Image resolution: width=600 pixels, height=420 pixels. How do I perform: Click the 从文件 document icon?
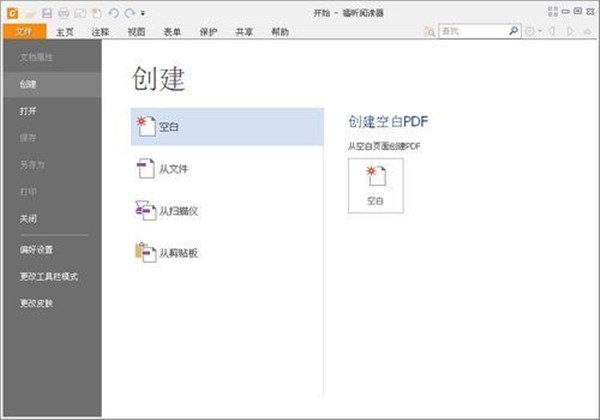pyautogui.click(x=145, y=168)
